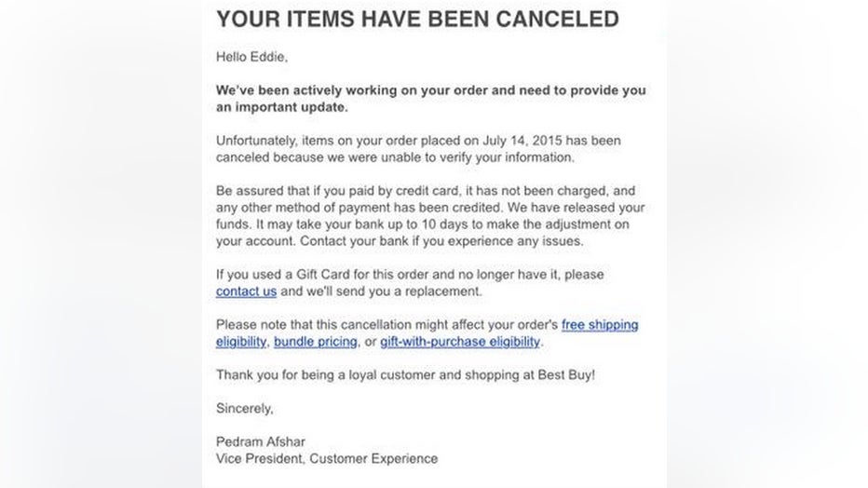Click the "Pedram Afshar" signature name

tap(260, 442)
